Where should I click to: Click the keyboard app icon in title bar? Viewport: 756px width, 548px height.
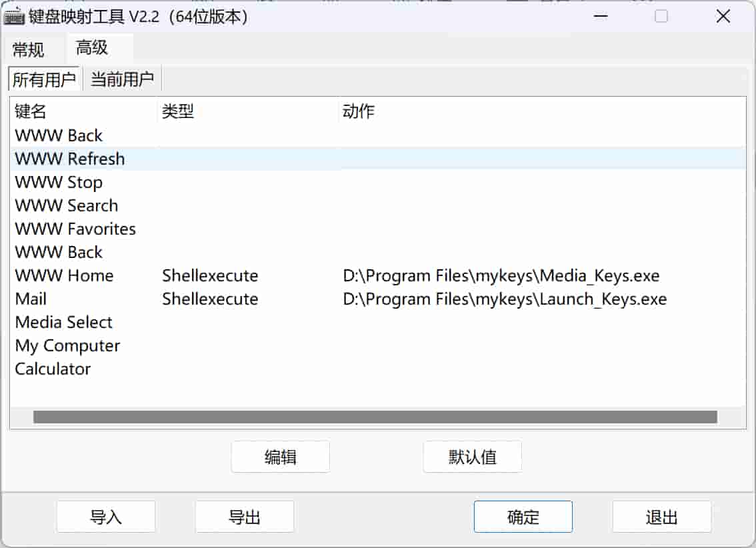[14, 17]
